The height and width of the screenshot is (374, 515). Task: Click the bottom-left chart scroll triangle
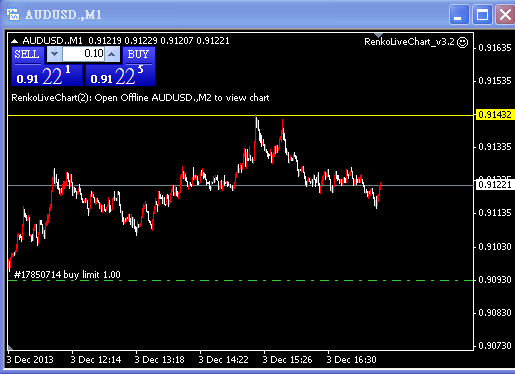[x=10, y=348]
